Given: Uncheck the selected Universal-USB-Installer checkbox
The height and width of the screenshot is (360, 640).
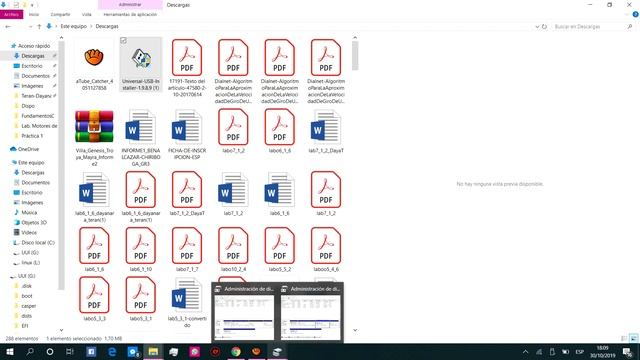Looking at the screenshot, I should [123, 40].
